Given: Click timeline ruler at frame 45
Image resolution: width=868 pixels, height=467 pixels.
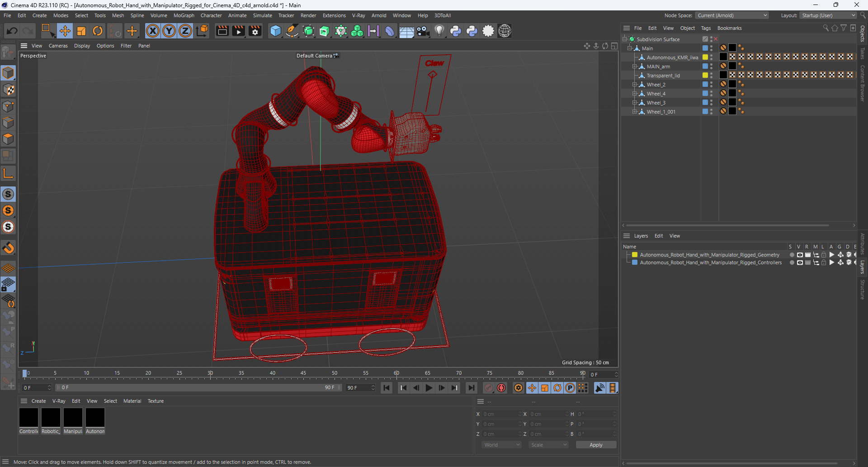Looking at the screenshot, I should click(303, 373).
